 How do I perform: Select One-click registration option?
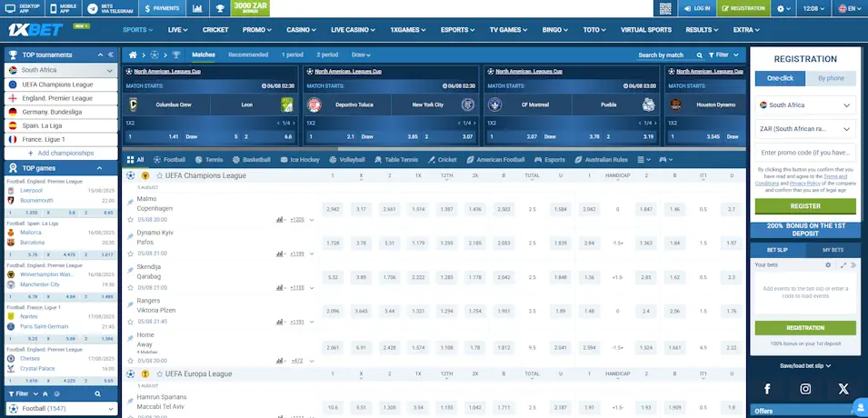point(780,78)
